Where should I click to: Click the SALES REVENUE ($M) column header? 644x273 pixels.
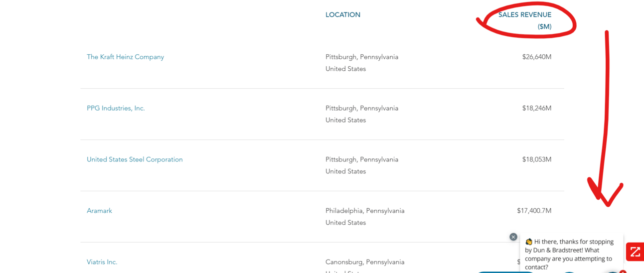(525, 21)
